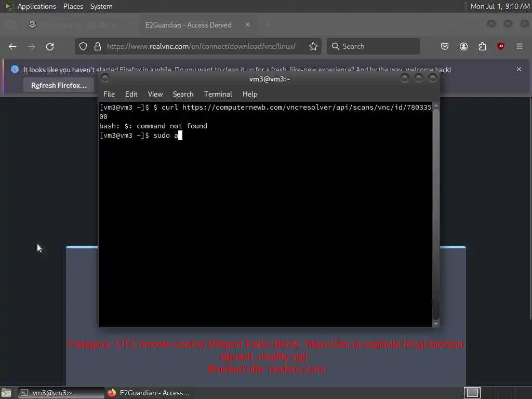The width and height of the screenshot is (532, 399).
Task: Switch to vm3@vm3:~ taskbar entry
Action: pos(61,393)
